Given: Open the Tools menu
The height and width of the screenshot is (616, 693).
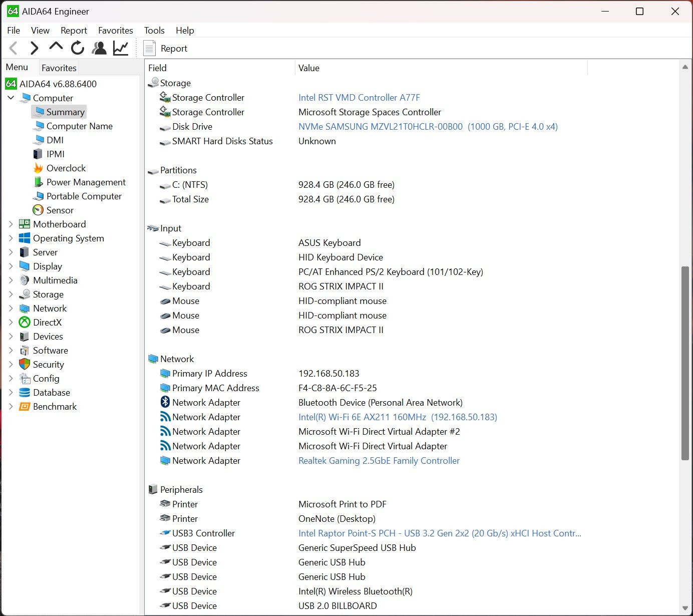Looking at the screenshot, I should (x=154, y=31).
